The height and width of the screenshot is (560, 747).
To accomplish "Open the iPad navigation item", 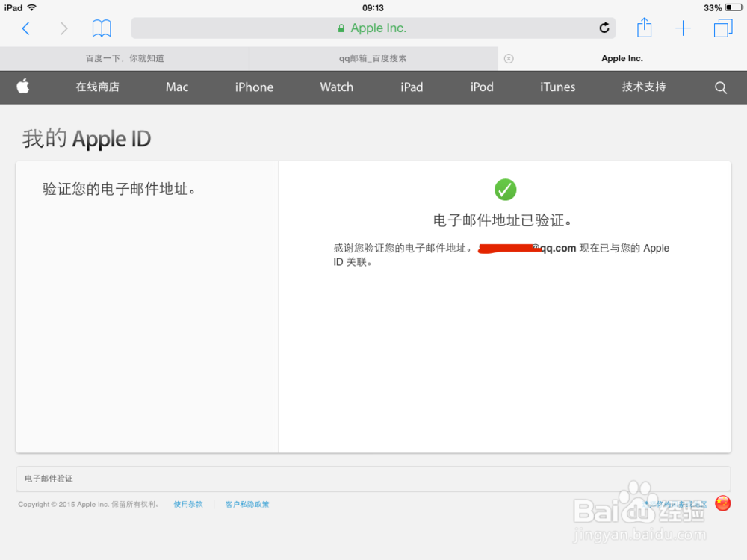I will pyautogui.click(x=412, y=87).
